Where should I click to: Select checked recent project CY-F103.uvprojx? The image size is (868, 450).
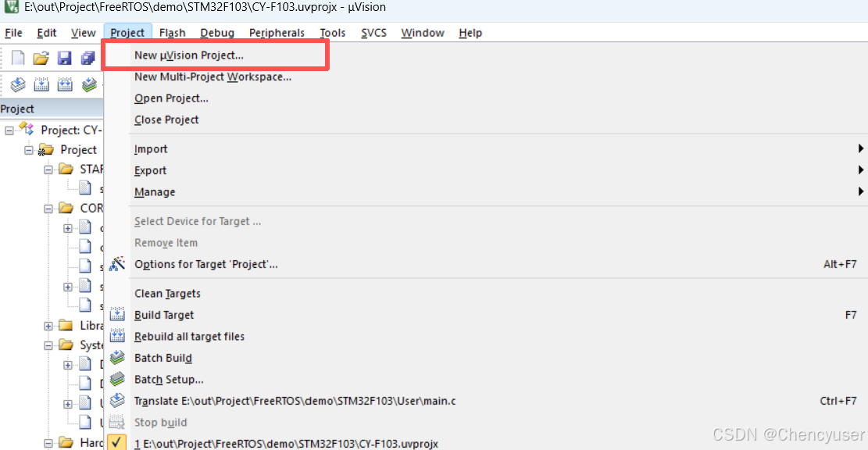coord(486,443)
